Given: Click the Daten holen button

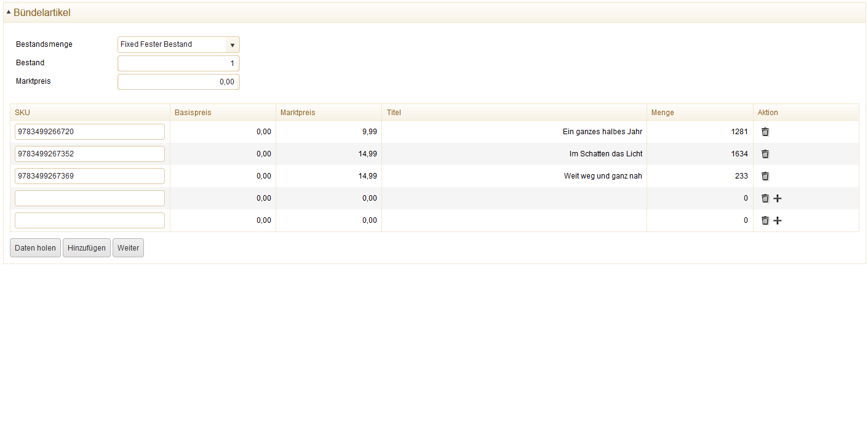Looking at the screenshot, I should click(x=36, y=248).
